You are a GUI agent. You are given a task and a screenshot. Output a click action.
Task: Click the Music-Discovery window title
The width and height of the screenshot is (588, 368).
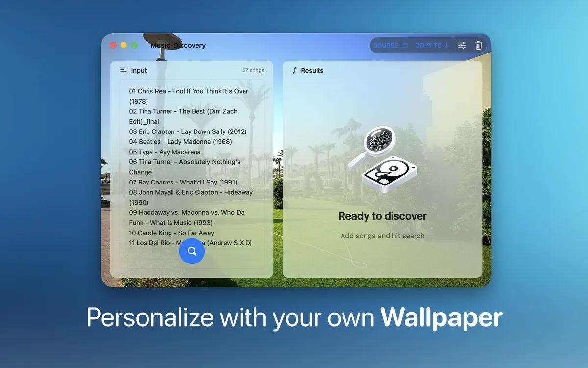tap(178, 45)
